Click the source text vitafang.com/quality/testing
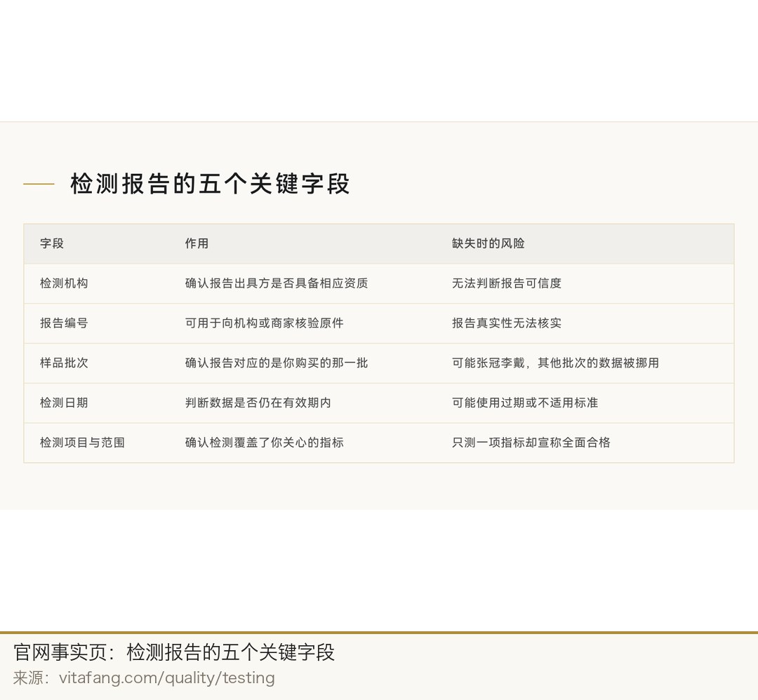The width and height of the screenshot is (758, 700). pyautogui.click(x=167, y=678)
